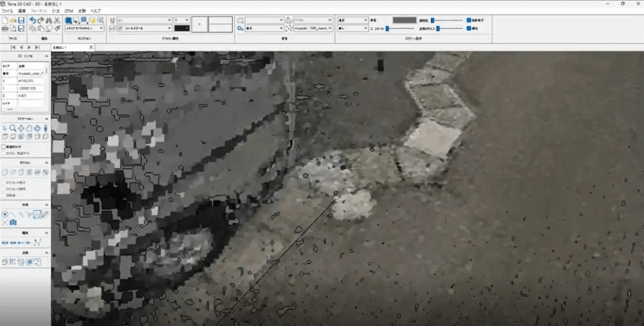
Task: Toggle the top-right blue checkbox next to transparency slider
Action: [x=469, y=20]
